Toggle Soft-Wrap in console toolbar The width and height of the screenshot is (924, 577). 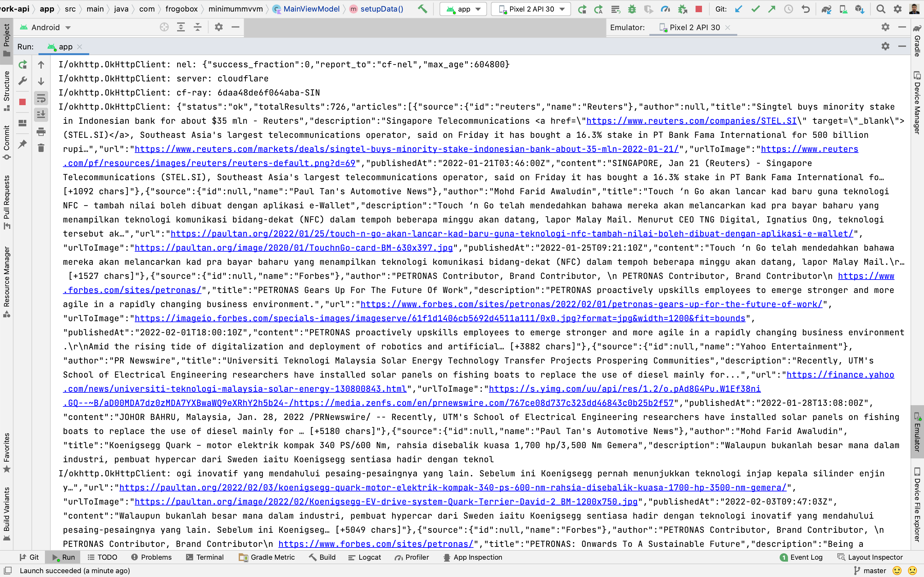click(41, 98)
